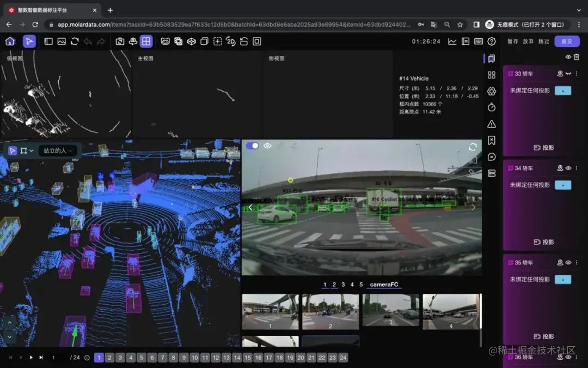Select the pointer tool in top toolbar

tap(29, 41)
